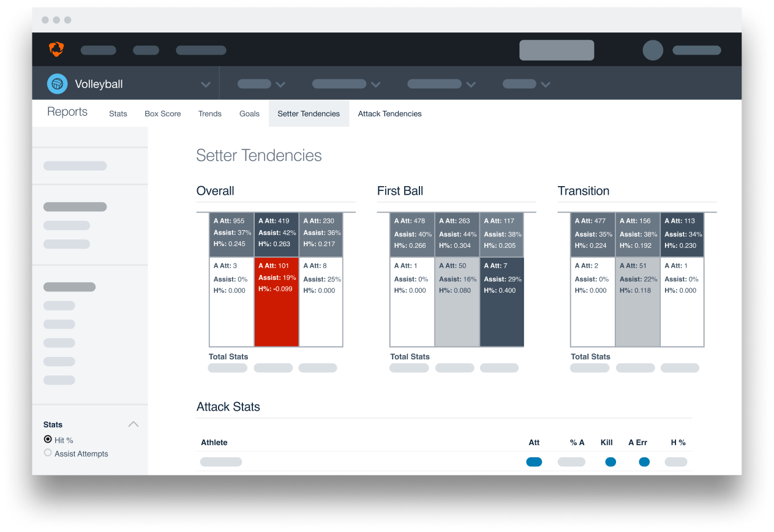Open the user profile avatar

652,50
